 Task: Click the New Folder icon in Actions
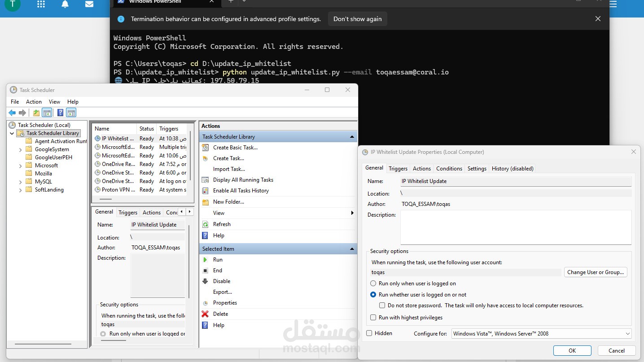205,202
